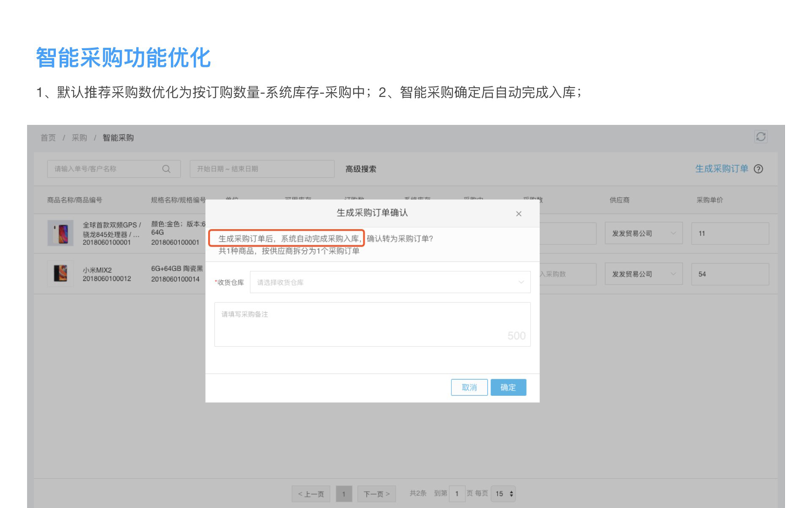The width and height of the screenshot is (812, 508).
Task: Go to 首页 breadcrumb
Action: (48, 138)
